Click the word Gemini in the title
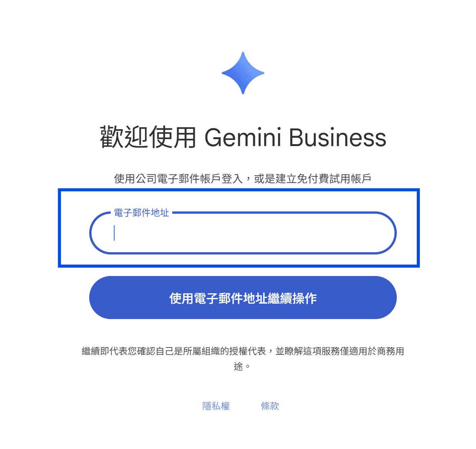This screenshot has height=449, width=476. click(x=243, y=138)
